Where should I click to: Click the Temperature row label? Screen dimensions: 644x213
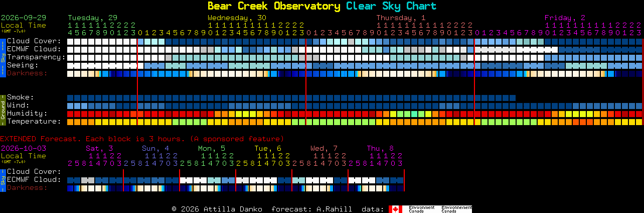(34, 122)
